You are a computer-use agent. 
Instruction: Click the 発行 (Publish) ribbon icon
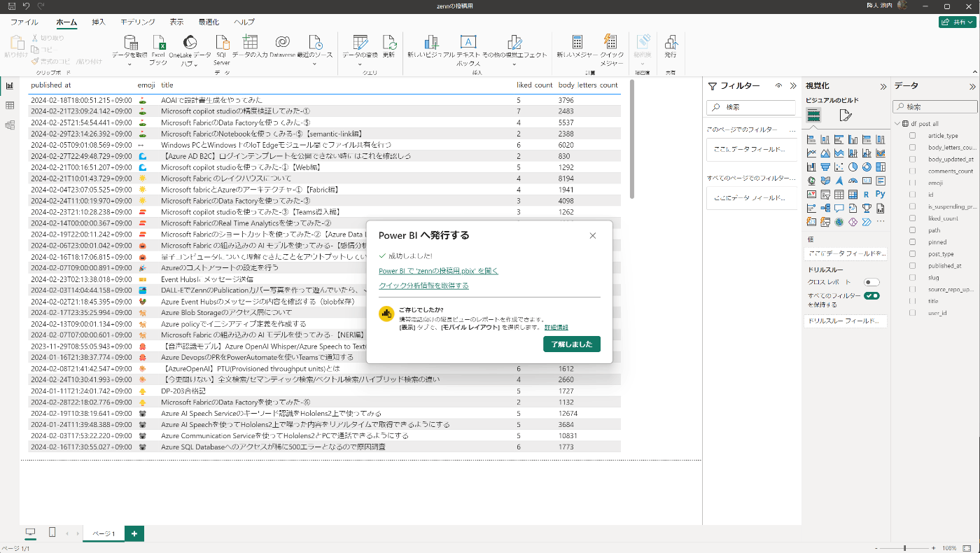[x=671, y=42]
